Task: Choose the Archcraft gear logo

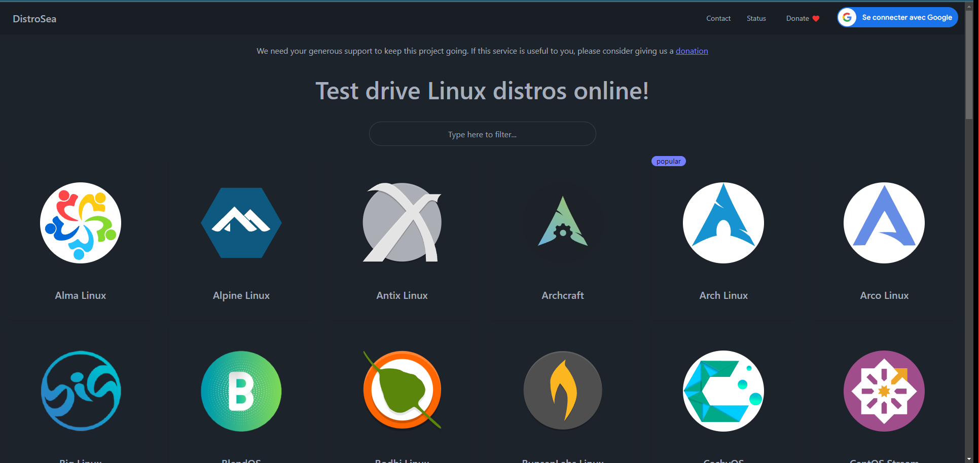Action: 563,222
